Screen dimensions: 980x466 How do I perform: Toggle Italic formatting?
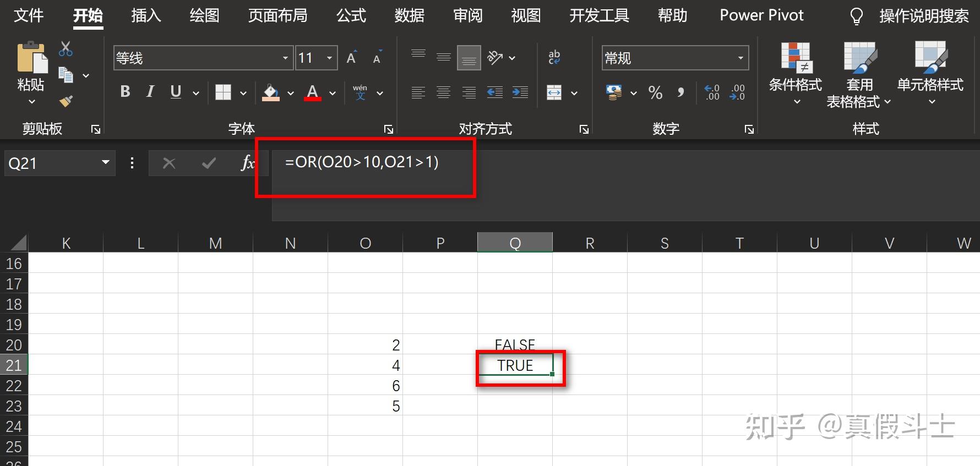coord(150,92)
